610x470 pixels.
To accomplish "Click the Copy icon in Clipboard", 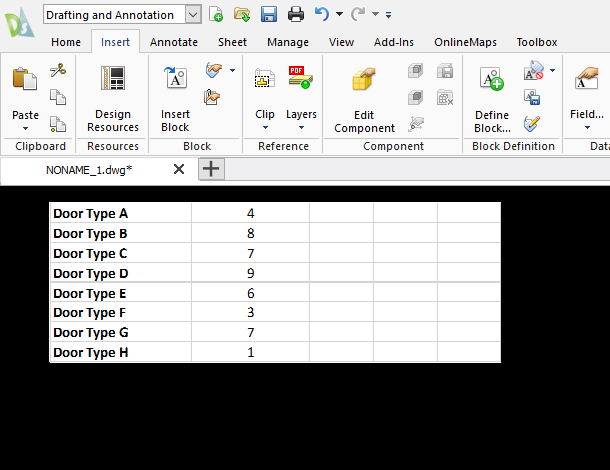I will [x=58, y=97].
